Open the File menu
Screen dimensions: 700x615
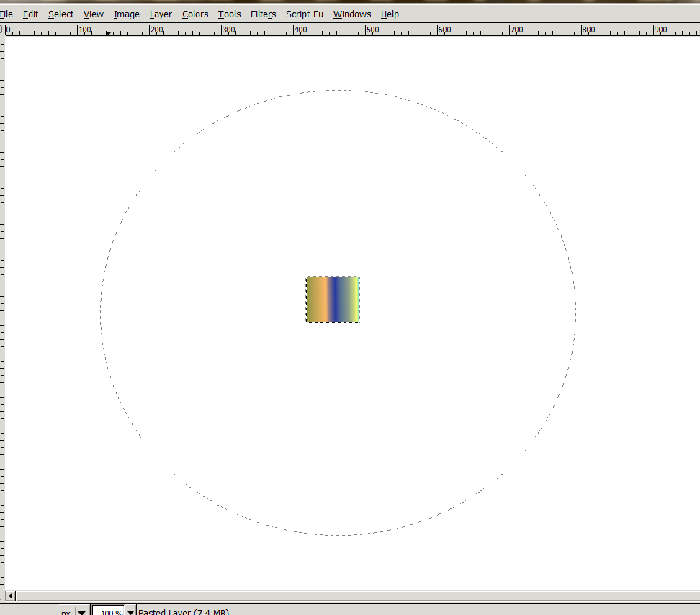6,14
